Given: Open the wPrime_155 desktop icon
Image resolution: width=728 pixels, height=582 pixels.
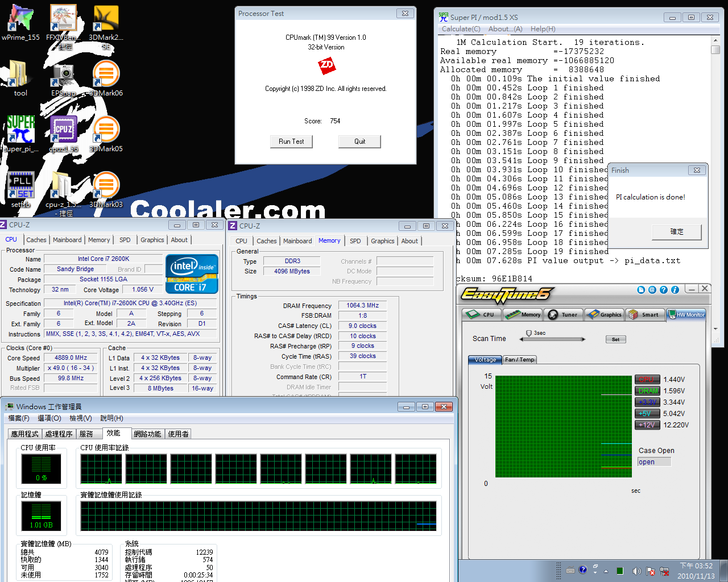Looking at the screenshot, I should tap(20, 23).
